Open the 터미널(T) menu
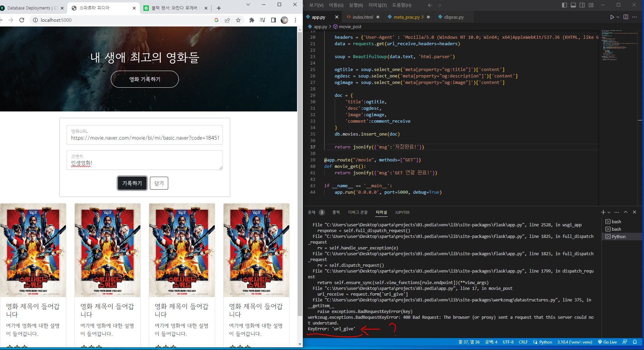This screenshot has width=644, height=350. click(x=378, y=5)
